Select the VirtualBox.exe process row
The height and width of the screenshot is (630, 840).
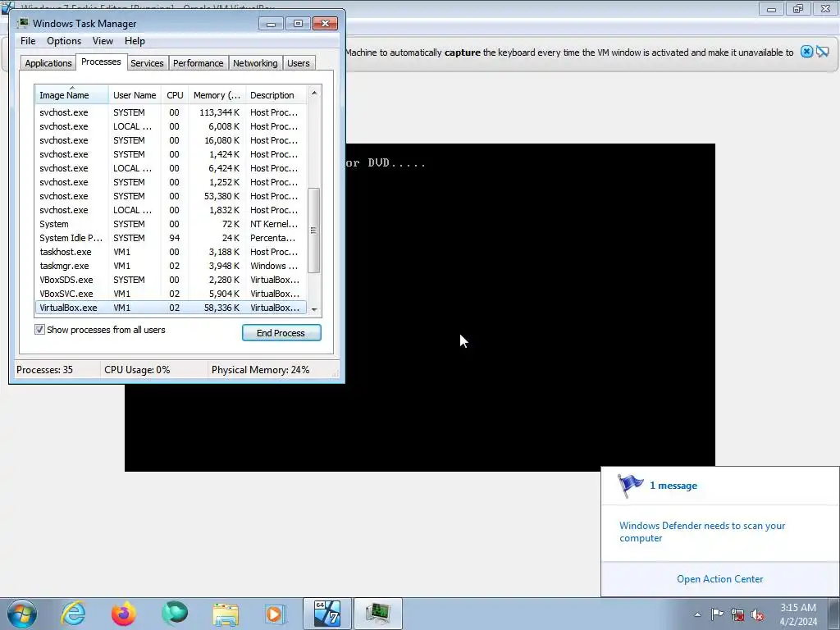171,308
